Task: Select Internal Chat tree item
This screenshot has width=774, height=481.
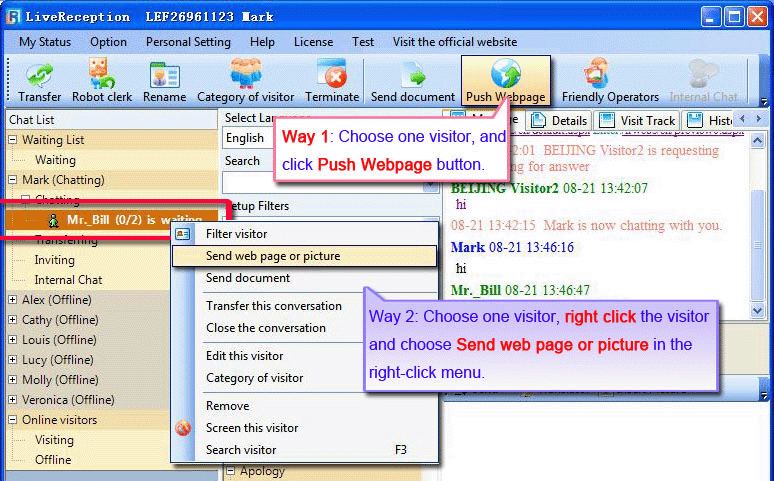Action: 68,280
